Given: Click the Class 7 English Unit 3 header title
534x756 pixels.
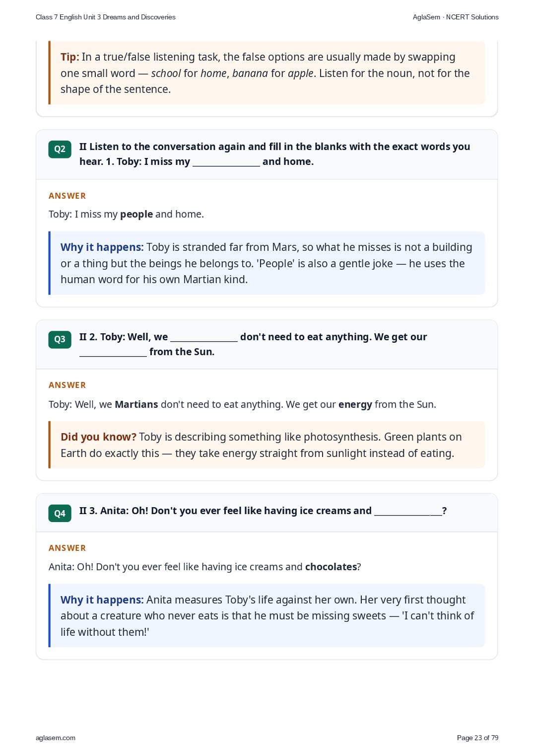Looking at the screenshot, I should pyautogui.click(x=106, y=17).
